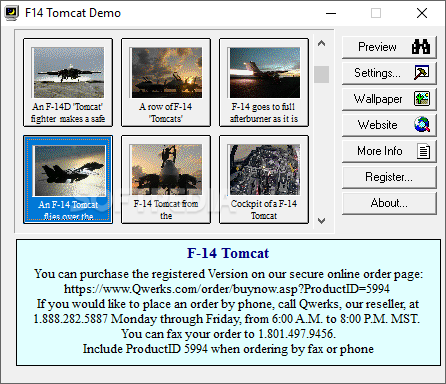Click 'Cockpit of a F-14 Tomcat' caption text

click(x=264, y=210)
